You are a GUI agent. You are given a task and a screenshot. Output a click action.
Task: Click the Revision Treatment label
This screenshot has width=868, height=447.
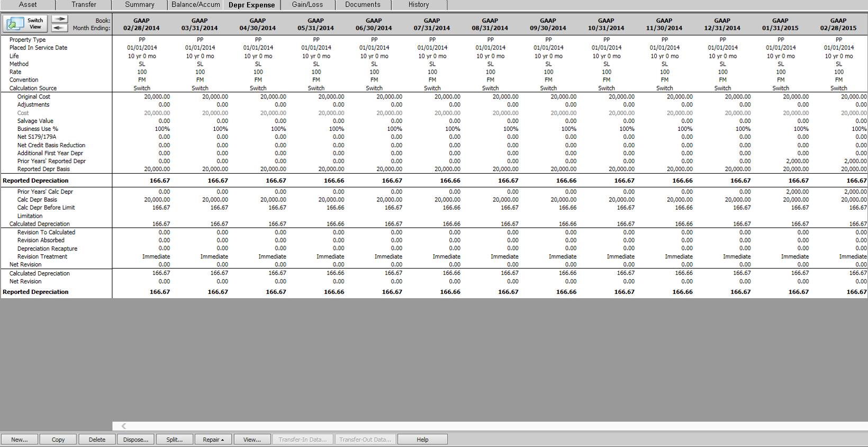click(42, 257)
